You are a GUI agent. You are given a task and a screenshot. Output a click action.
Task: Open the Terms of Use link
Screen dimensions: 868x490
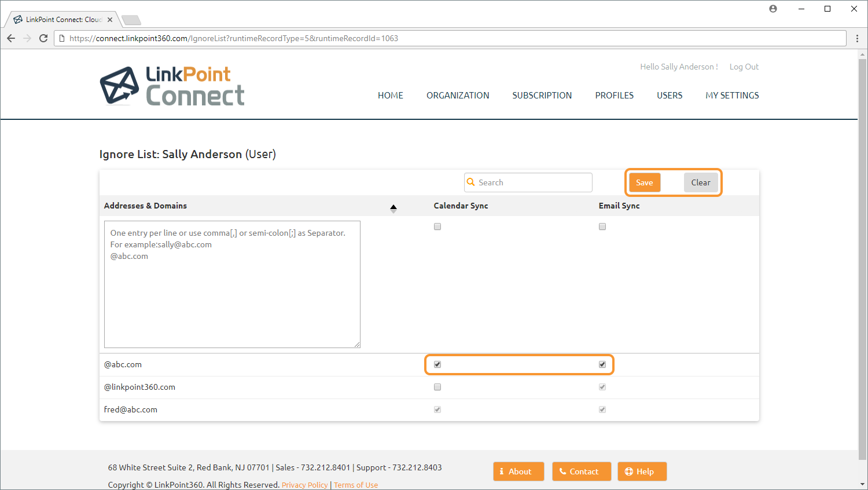pos(356,485)
